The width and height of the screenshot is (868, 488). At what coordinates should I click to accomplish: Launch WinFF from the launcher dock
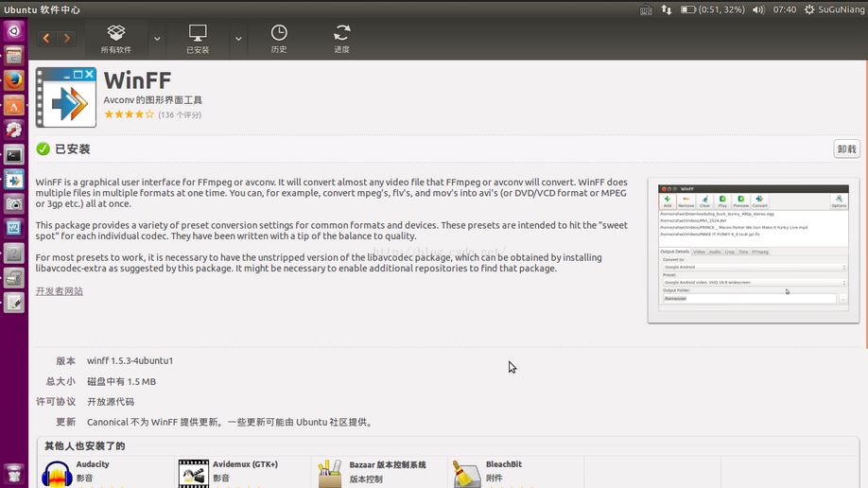coord(14,180)
